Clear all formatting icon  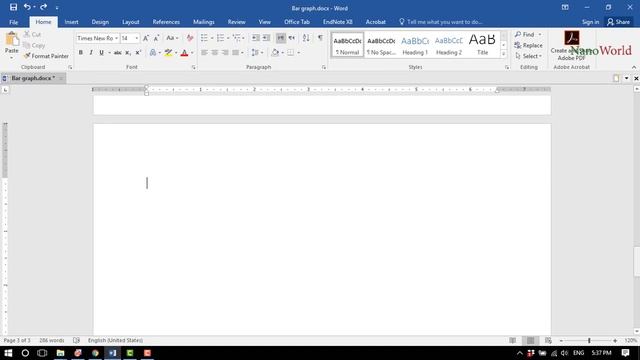190,38
